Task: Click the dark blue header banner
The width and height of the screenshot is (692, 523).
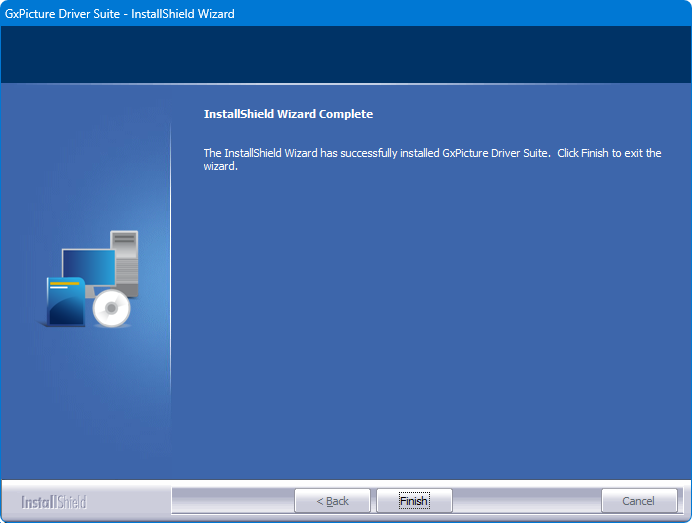Action: pyautogui.click(x=346, y=55)
